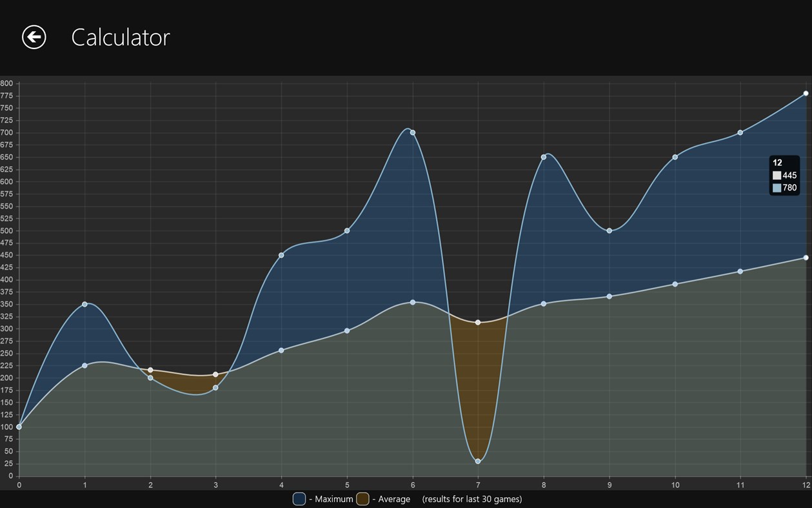Click the 'Maximum' legend label text
The image size is (812, 508).
tap(333, 499)
